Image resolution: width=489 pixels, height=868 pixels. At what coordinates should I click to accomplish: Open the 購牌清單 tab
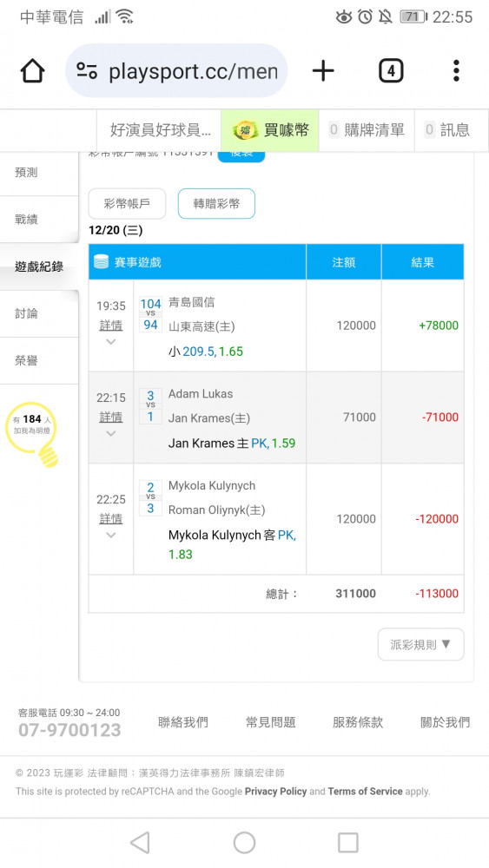coord(367,130)
